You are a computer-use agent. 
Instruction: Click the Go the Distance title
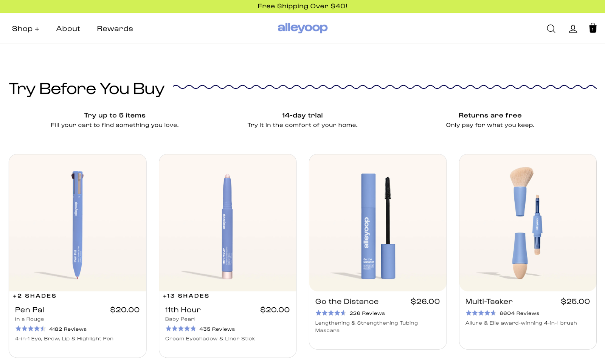click(x=347, y=301)
